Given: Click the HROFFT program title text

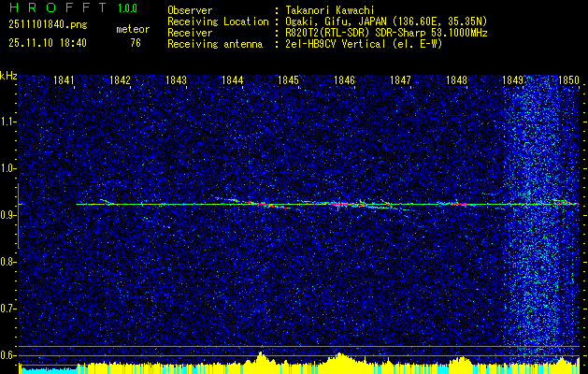Looking at the screenshot, I should pos(57,7).
